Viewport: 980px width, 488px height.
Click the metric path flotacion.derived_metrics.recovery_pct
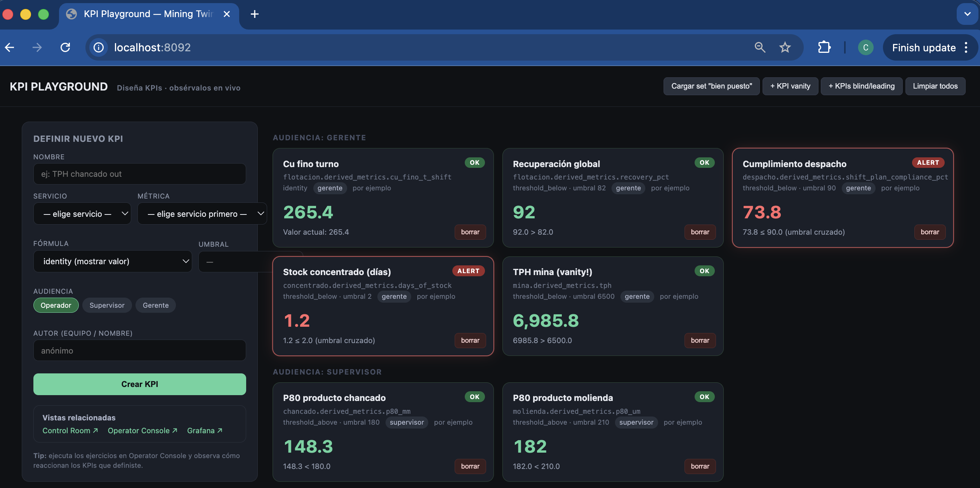coord(591,177)
